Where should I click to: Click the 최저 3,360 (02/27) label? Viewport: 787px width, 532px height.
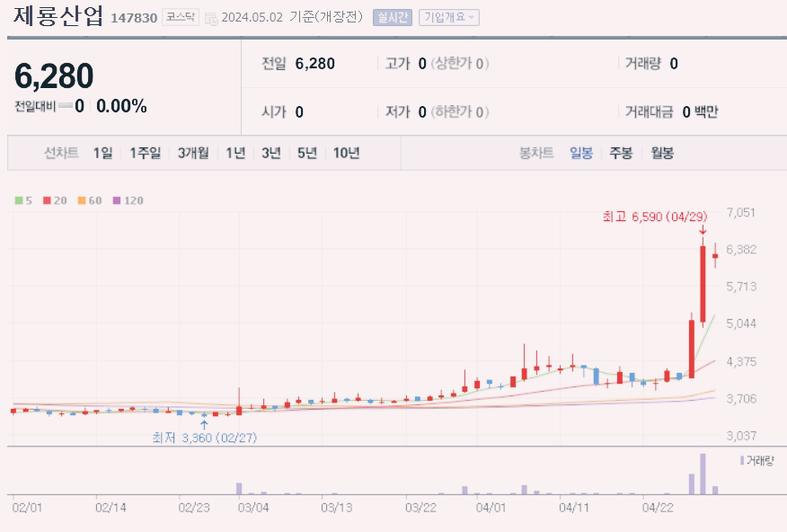(x=204, y=438)
